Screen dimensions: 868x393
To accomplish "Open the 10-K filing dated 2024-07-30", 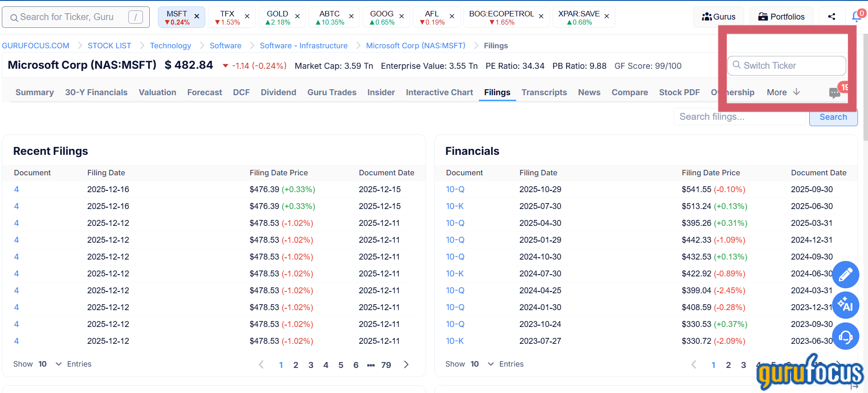I will coord(455,274).
